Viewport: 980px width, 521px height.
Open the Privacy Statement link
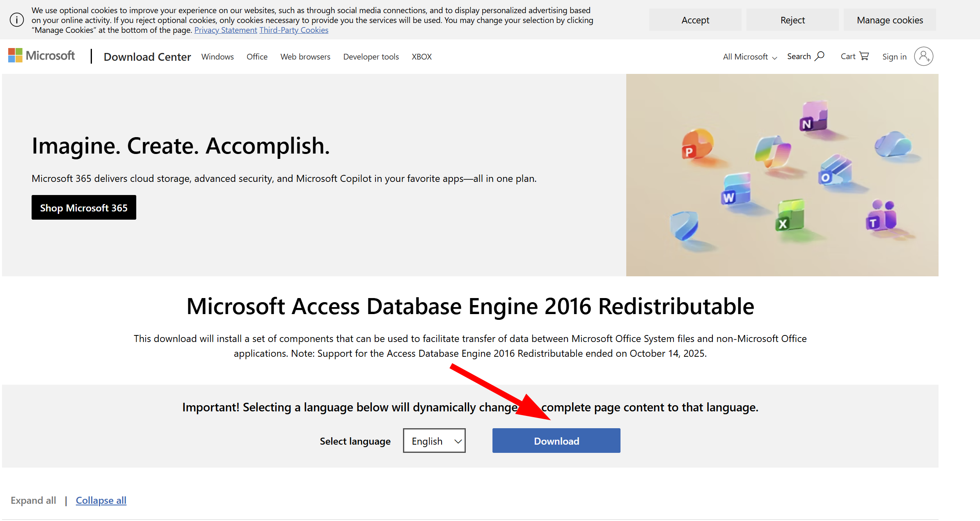[226, 30]
